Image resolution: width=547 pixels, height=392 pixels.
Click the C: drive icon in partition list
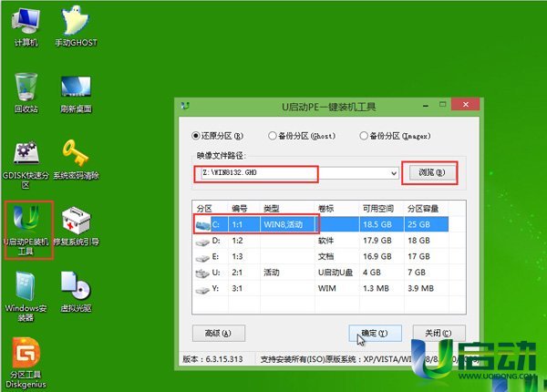pyautogui.click(x=202, y=225)
